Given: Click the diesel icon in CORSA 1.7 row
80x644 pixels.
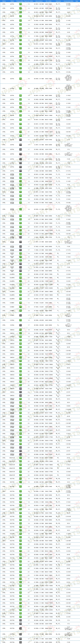Looking at the screenshot, I should (x=21, y=325).
